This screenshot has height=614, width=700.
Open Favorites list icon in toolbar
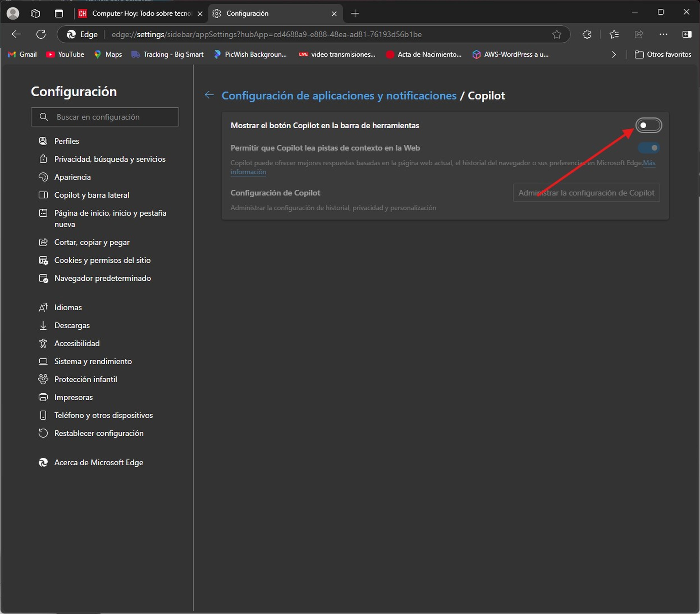click(614, 34)
